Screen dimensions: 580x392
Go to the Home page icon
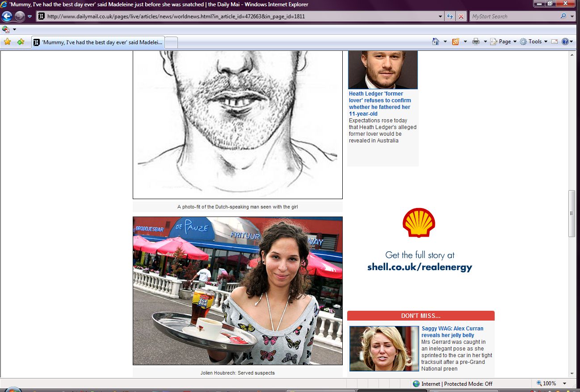[436, 42]
